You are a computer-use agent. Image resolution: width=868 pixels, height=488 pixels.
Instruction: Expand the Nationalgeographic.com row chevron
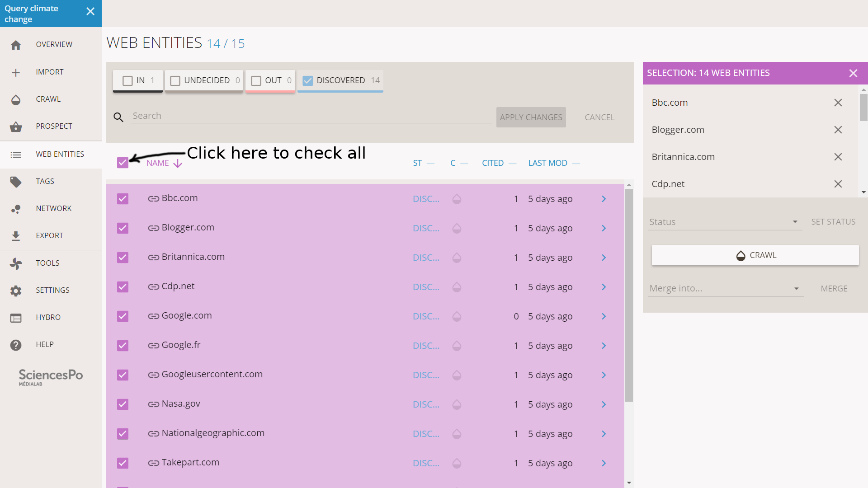tap(604, 434)
